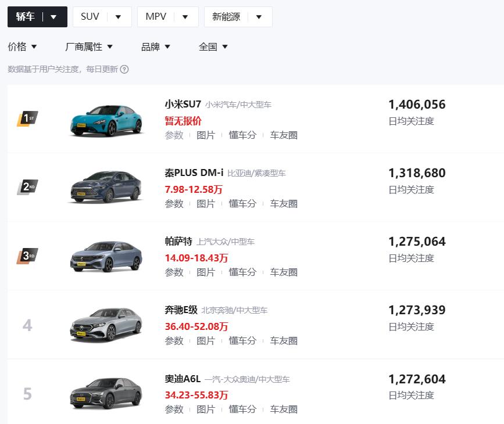Screen dimensions: 504x424
Task: Expand the 厂商属性 filter dropdown
Action: tap(89, 47)
